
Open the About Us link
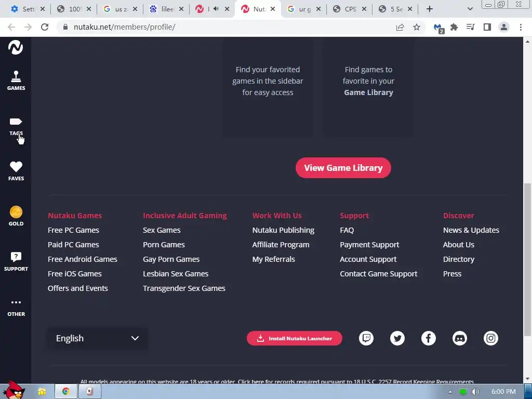(x=458, y=245)
